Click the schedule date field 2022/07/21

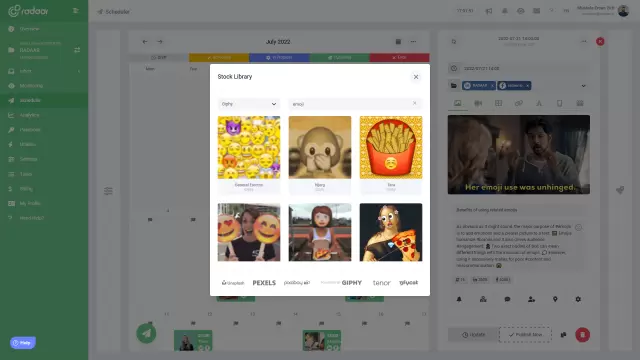[519, 69]
